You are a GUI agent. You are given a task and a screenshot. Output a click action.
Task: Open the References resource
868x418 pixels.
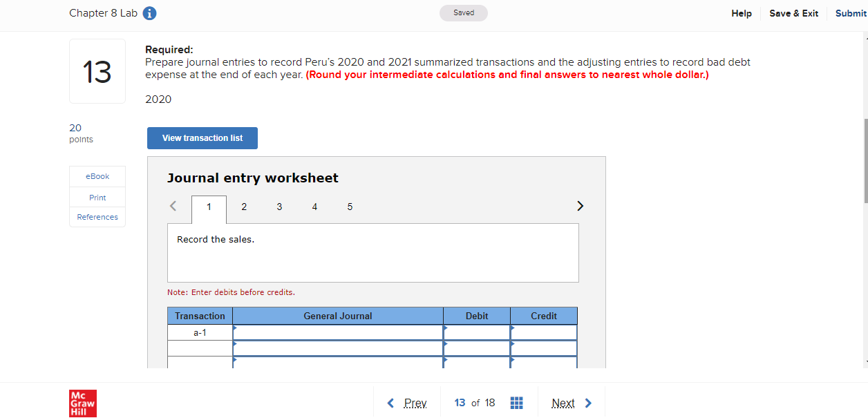click(x=97, y=217)
